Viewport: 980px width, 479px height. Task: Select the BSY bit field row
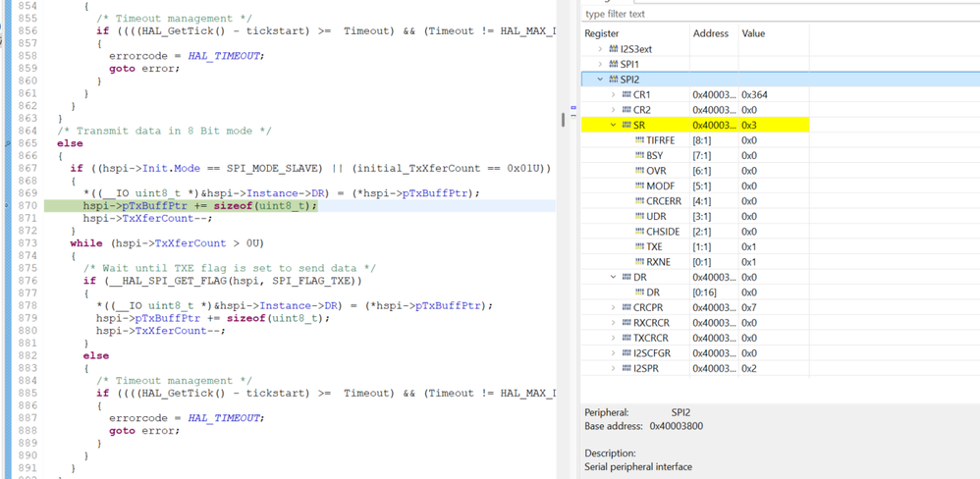(695, 155)
